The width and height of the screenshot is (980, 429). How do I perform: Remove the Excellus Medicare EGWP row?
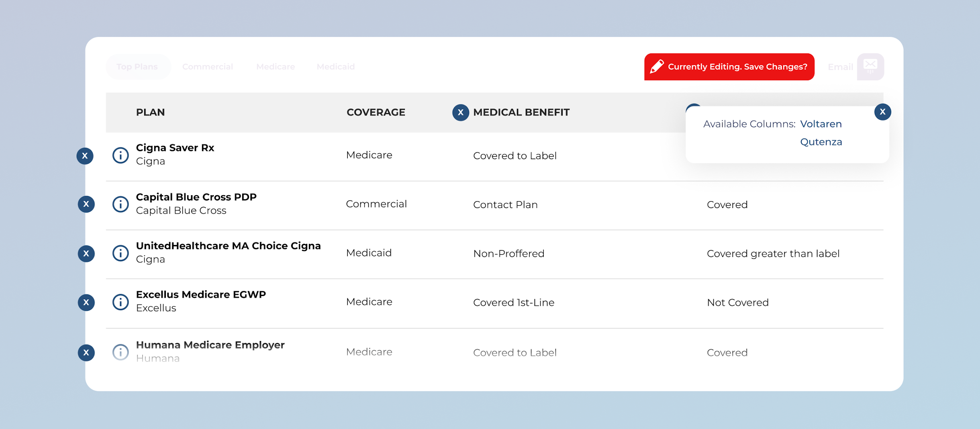pos(86,302)
